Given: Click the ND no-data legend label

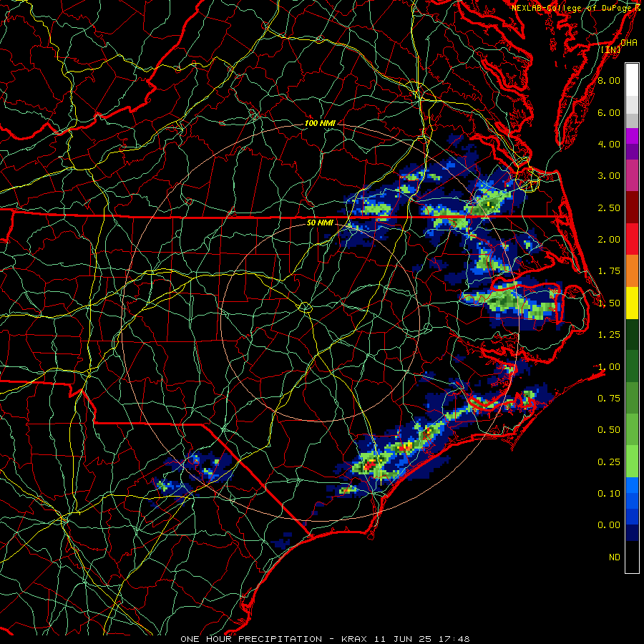Looking at the screenshot, I should point(615,557).
